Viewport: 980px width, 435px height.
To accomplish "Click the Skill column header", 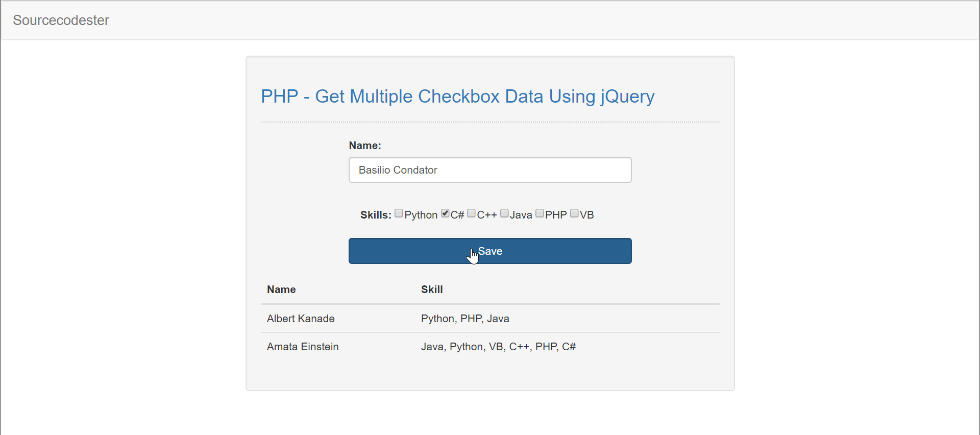I will (432, 289).
